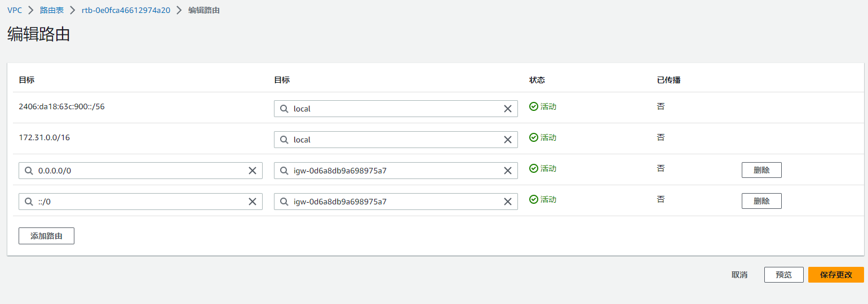Clear the ::/0 destination field
868x304 pixels.
pos(253,202)
